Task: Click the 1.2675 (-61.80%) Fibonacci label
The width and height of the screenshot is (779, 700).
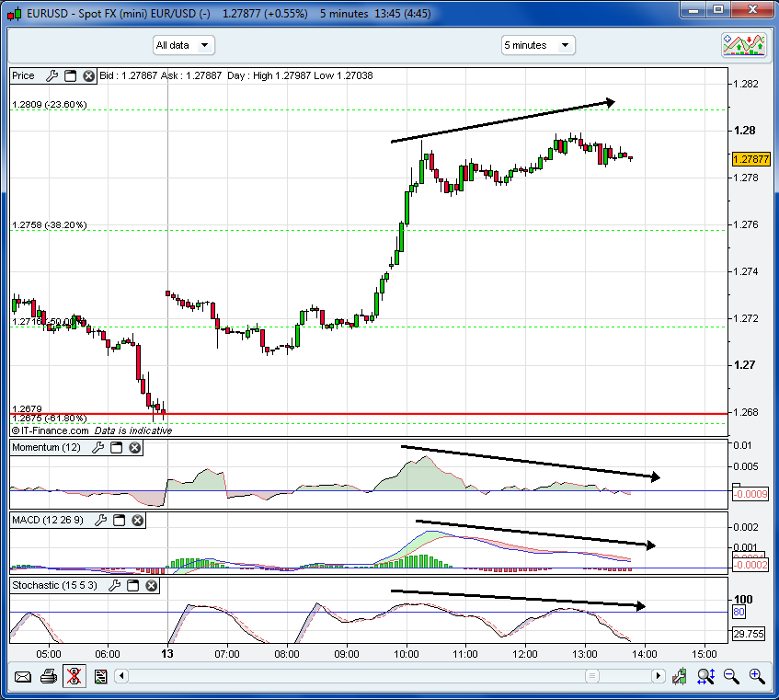Action: (49, 418)
